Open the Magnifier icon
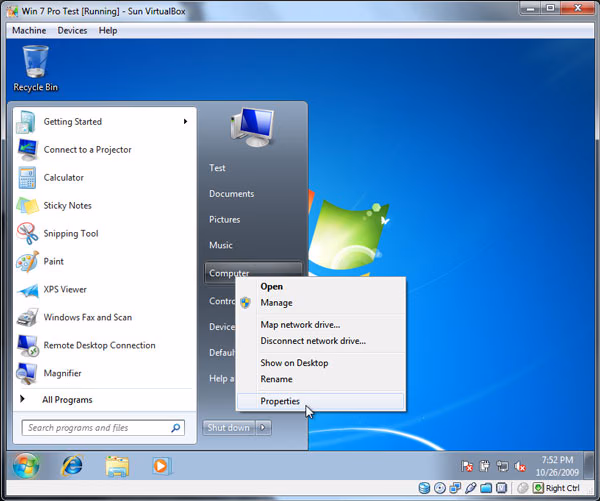 click(x=26, y=374)
